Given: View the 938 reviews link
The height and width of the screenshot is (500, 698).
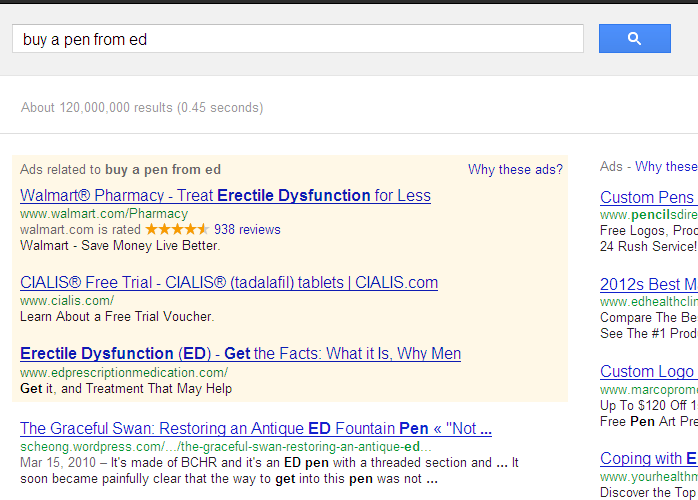Looking at the screenshot, I should 247,229.
